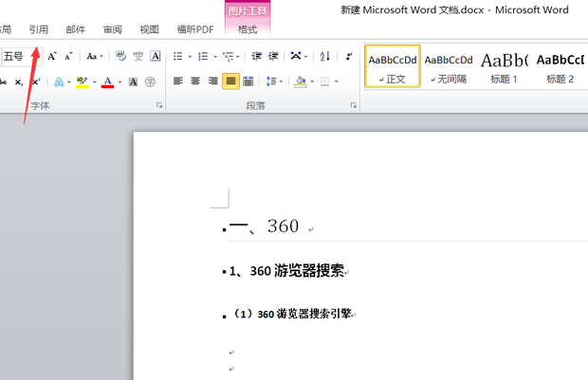Image resolution: width=588 pixels, height=380 pixels.
Task: Toggle character shading button
Action: [134, 81]
